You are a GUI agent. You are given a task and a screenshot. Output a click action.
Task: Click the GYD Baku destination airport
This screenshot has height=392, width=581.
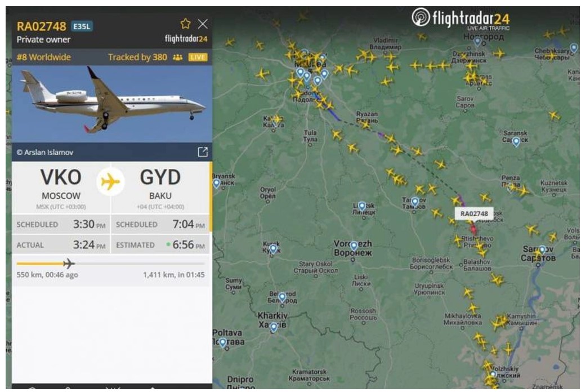click(x=160, y=188)
